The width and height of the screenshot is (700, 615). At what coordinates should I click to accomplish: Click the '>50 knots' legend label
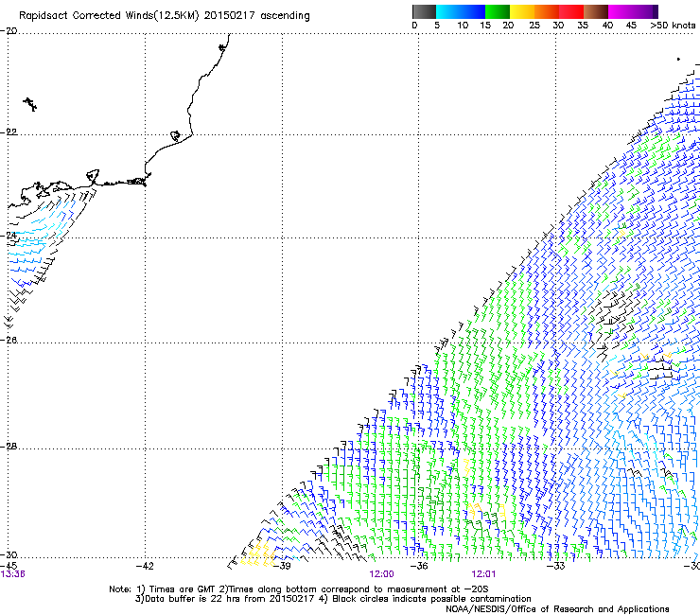673,26
